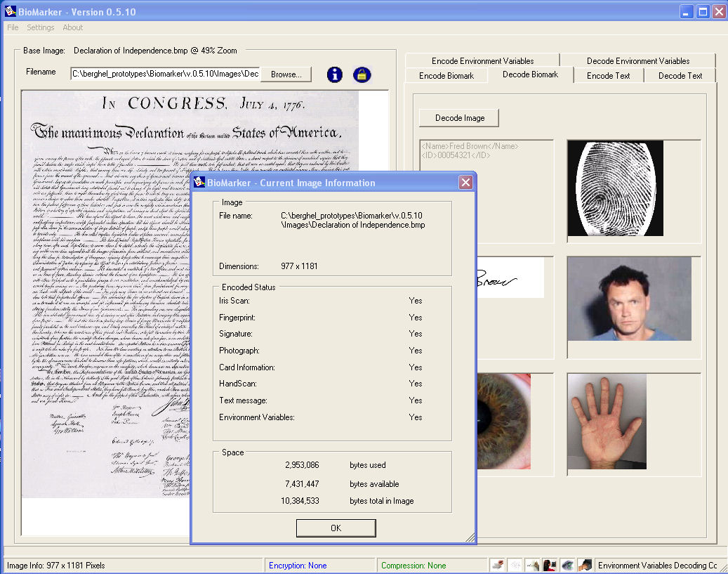The height and width of the screenshot is (574, 728).
Task: Click the blue image information icon
Action: coord(336,74)
